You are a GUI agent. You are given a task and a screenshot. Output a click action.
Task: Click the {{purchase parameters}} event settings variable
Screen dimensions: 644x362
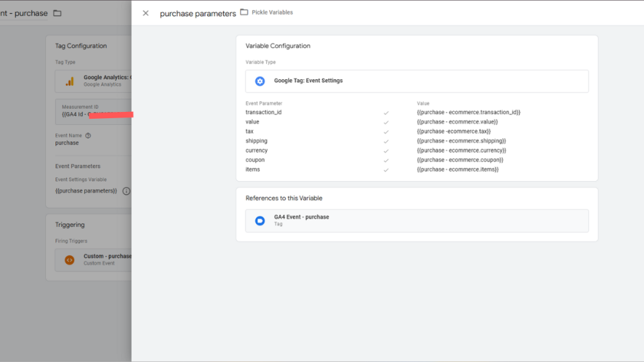86,191
